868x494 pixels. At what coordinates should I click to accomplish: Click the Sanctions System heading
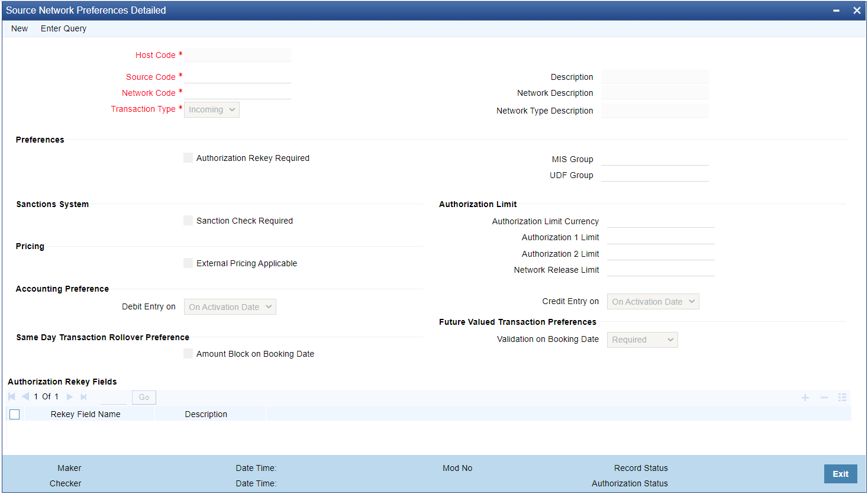[x=53, y=204]
